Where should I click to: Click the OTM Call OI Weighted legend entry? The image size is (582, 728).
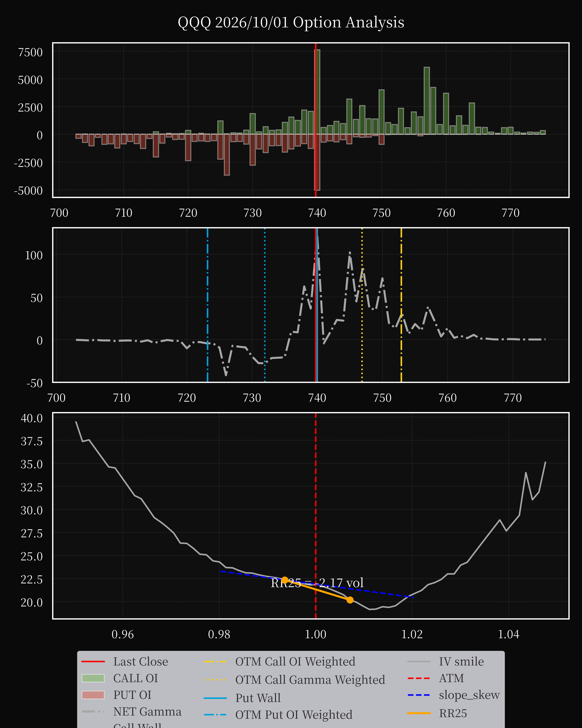click(x=280, y=662)
